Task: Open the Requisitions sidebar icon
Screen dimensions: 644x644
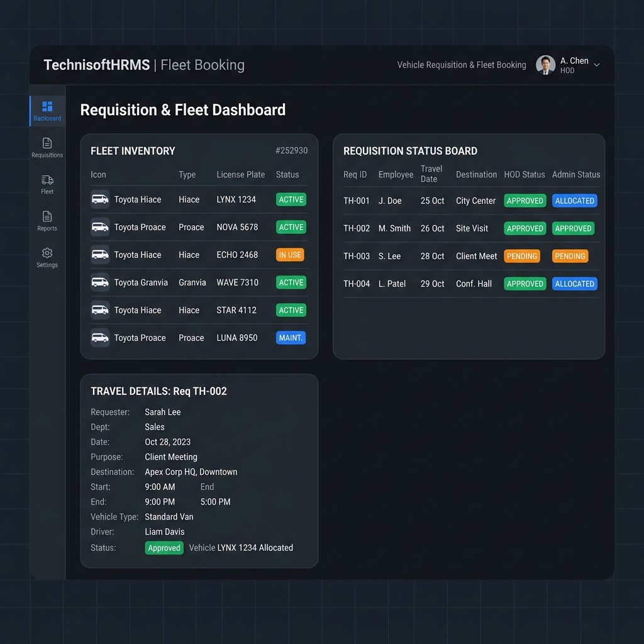Action: coord(47,143)
